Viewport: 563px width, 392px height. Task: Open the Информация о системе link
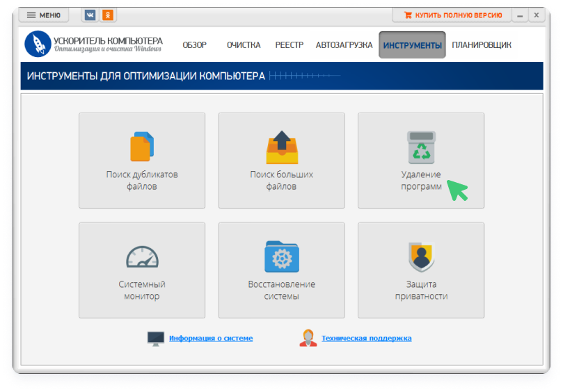click(211, 338)
